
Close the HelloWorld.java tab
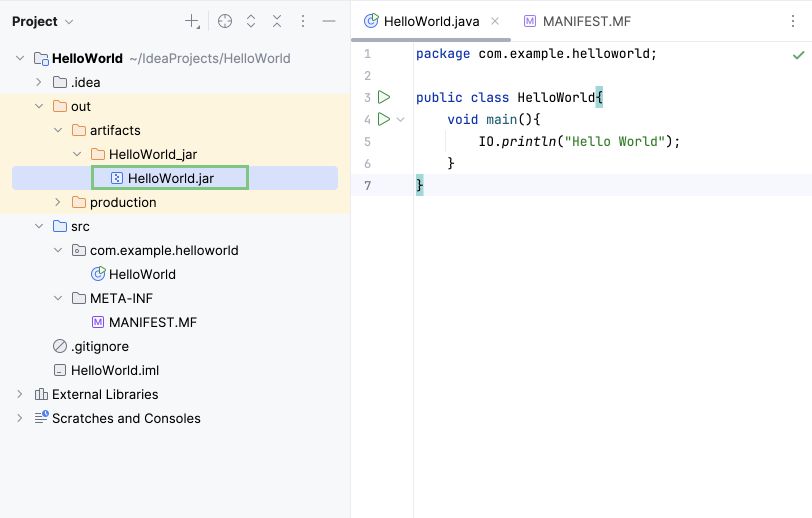point(495,21)
